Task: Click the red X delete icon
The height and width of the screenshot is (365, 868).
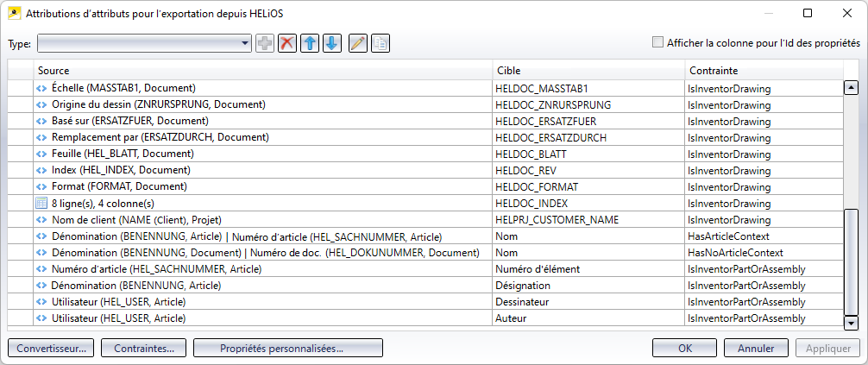Action: (286, 43)
